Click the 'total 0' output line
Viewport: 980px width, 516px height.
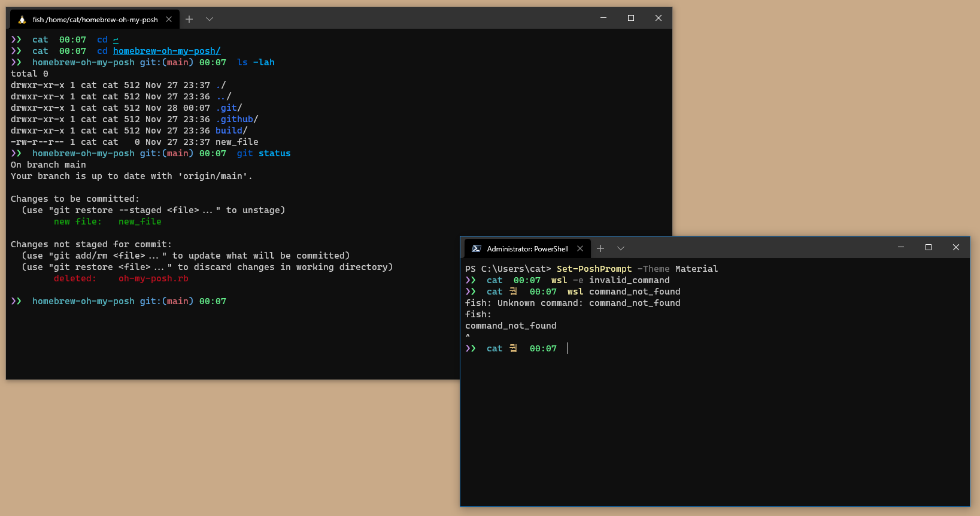(29, 74)
